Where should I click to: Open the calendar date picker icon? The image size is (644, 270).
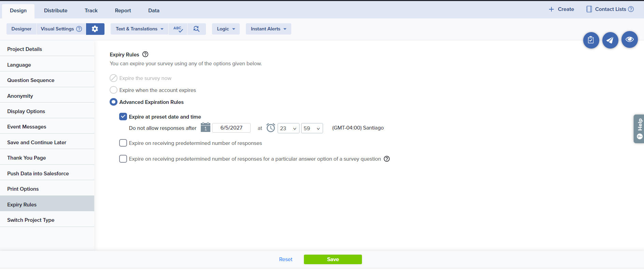(x=205, y=127)
